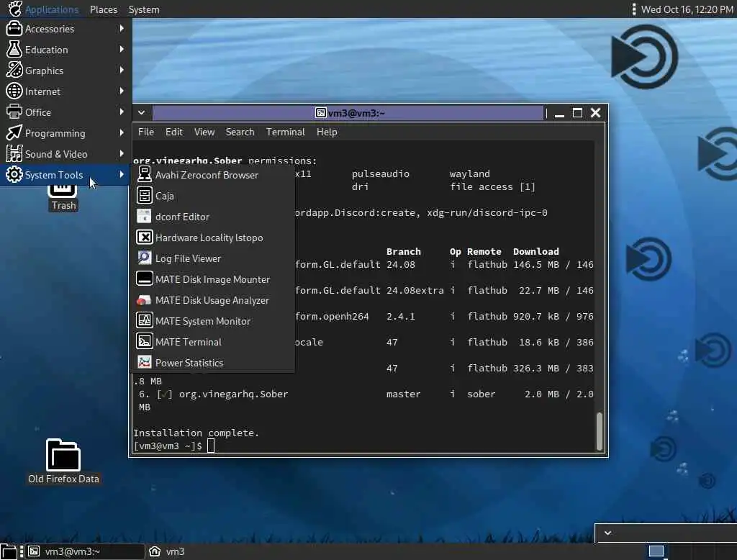Open the terminal window menu chevron
The image size is (737, 560).
point(142,113)
